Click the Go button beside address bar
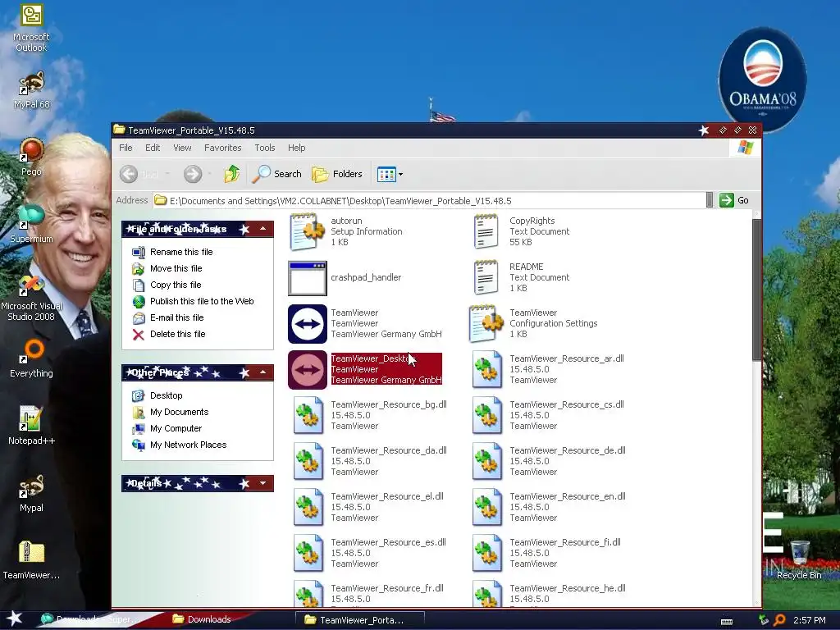840x630 pixels. (734, 200)
